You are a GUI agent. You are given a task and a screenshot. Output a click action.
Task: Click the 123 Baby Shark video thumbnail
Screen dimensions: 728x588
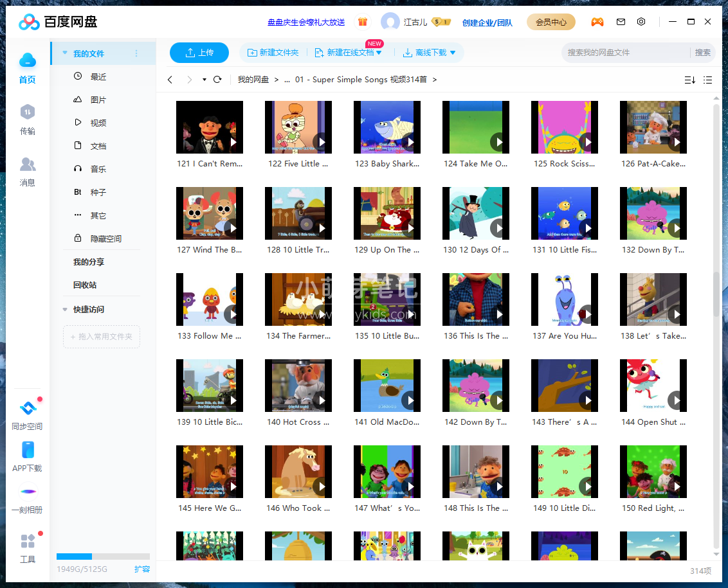click(x=387, y=127)
